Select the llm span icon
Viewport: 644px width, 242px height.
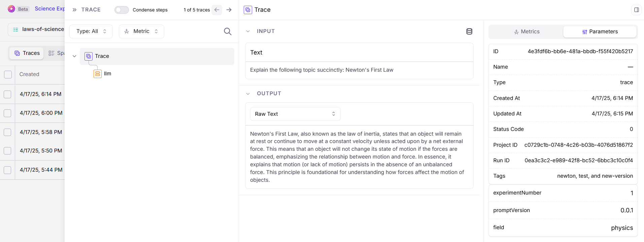(98, 74)
